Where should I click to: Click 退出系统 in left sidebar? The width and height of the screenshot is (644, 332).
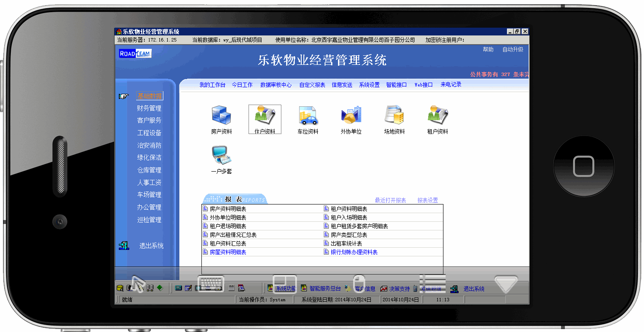pos(151,246)
